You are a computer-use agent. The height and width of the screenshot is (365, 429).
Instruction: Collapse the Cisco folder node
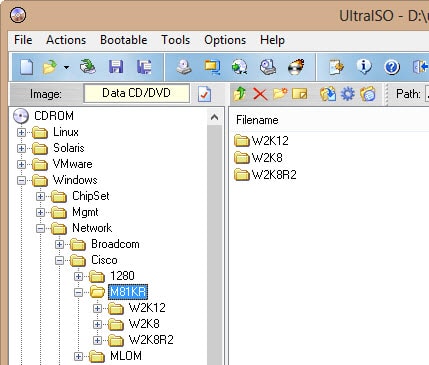(x=59, y=260)
